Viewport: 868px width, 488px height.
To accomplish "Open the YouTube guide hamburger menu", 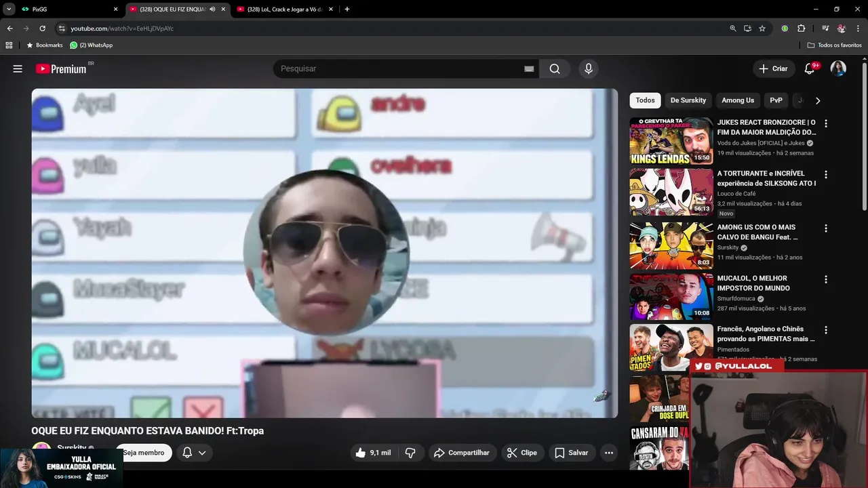I will [x=18, y=68].
